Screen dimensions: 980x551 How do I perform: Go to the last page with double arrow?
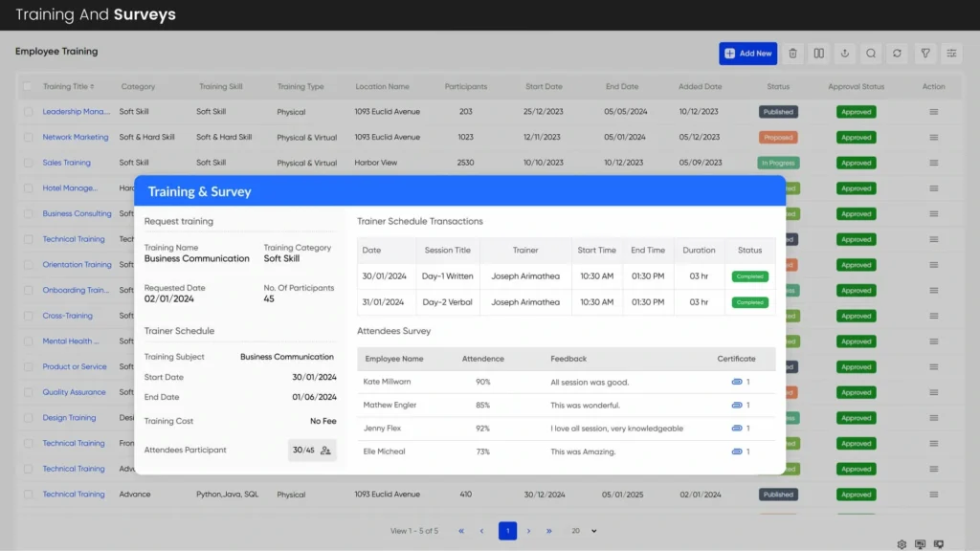(549, 531)
